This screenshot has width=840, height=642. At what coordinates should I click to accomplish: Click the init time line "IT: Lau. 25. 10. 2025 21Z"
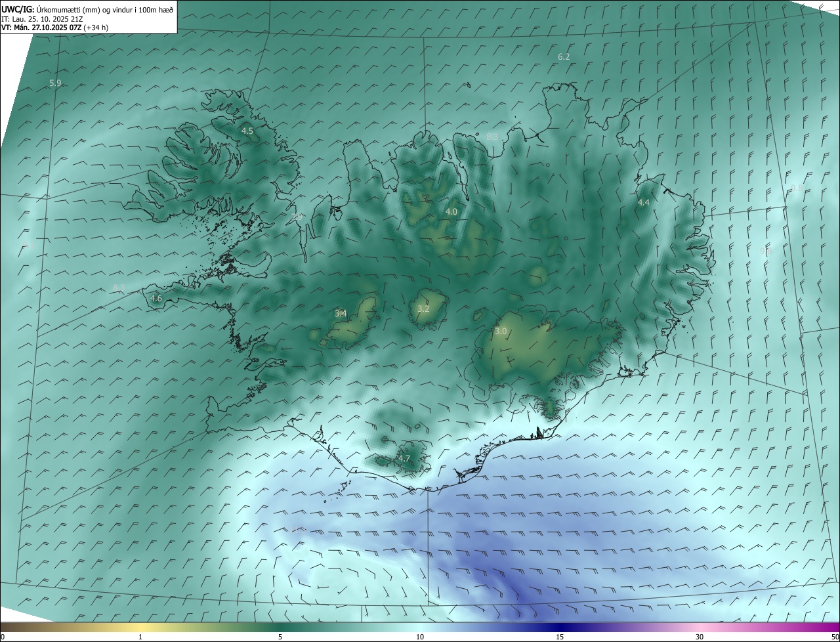42,18
